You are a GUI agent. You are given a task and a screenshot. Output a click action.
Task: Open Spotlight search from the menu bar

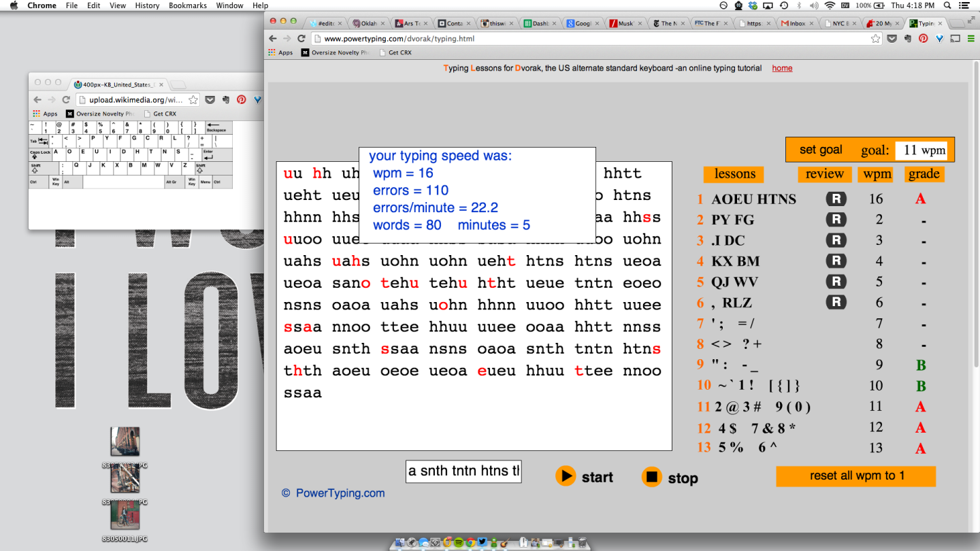click(x=947, y=5)
